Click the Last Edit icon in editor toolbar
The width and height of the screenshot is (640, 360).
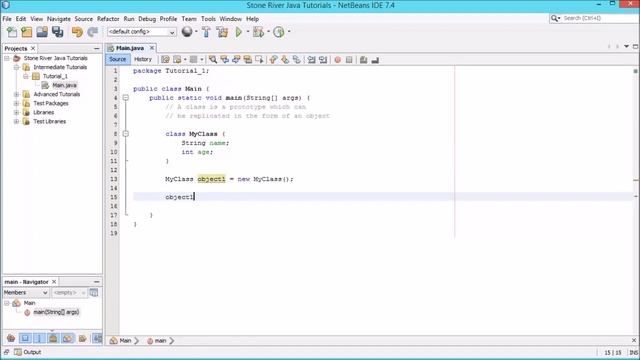point(165,60)
